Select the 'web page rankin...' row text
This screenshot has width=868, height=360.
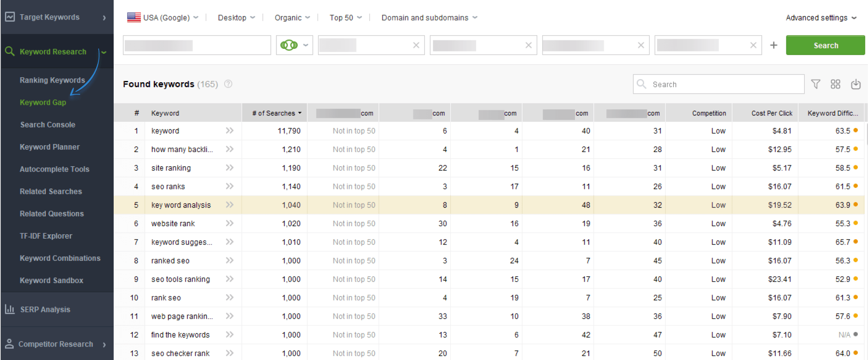(x=182, y=316)
